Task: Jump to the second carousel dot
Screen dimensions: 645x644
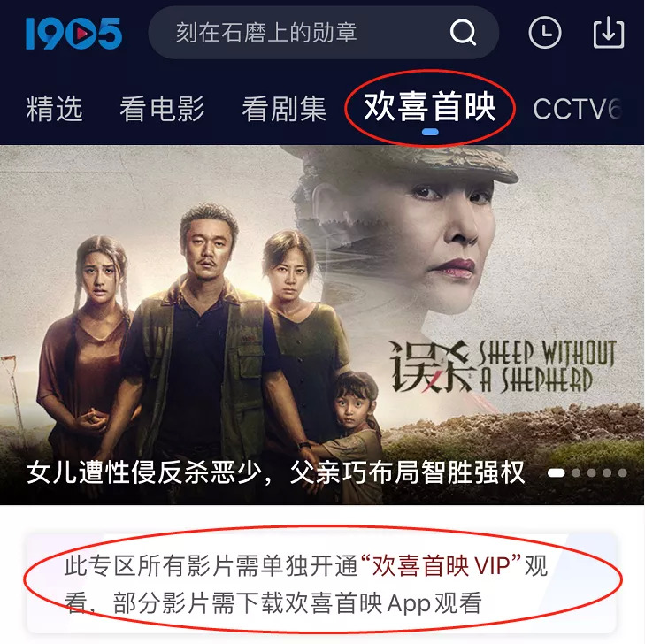Action: (x=576, y=473)
